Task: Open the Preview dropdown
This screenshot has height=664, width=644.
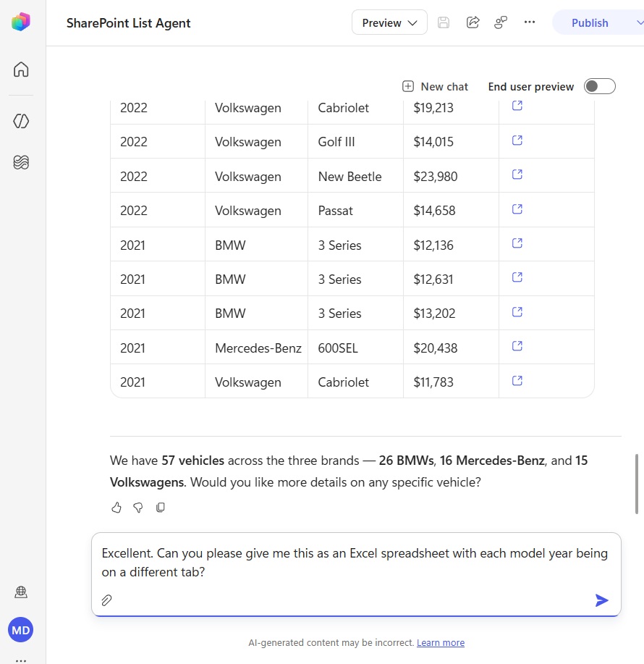Action: pos(389,22)
